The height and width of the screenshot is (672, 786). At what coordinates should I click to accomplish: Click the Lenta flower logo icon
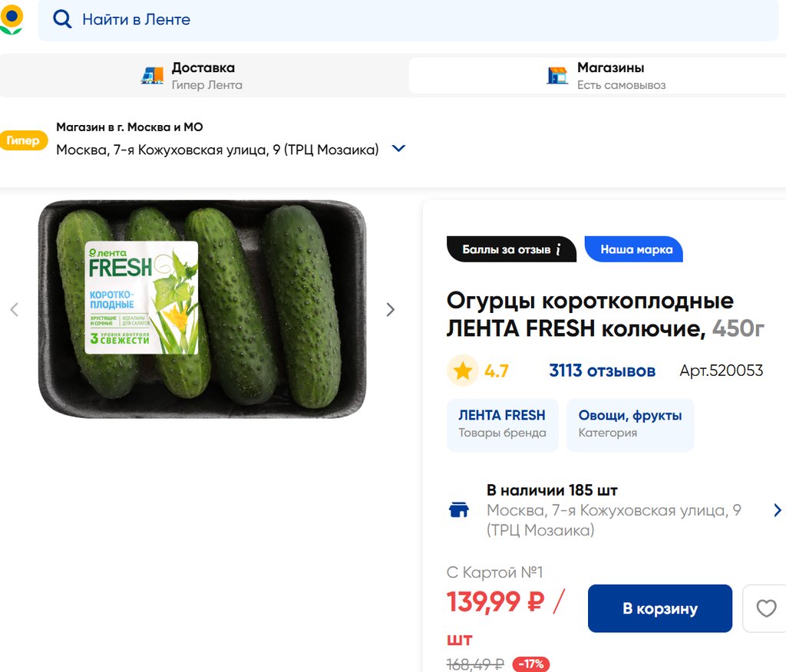11,19
